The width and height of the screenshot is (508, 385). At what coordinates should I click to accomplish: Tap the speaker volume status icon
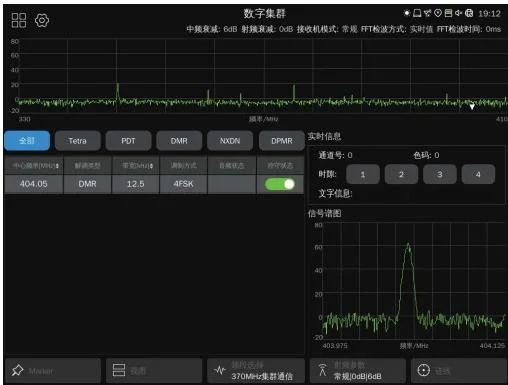coord(459,13)
